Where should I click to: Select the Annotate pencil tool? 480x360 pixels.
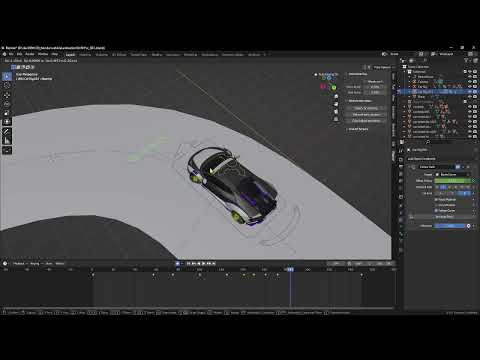pyautogui.click(x=7, y=132)
